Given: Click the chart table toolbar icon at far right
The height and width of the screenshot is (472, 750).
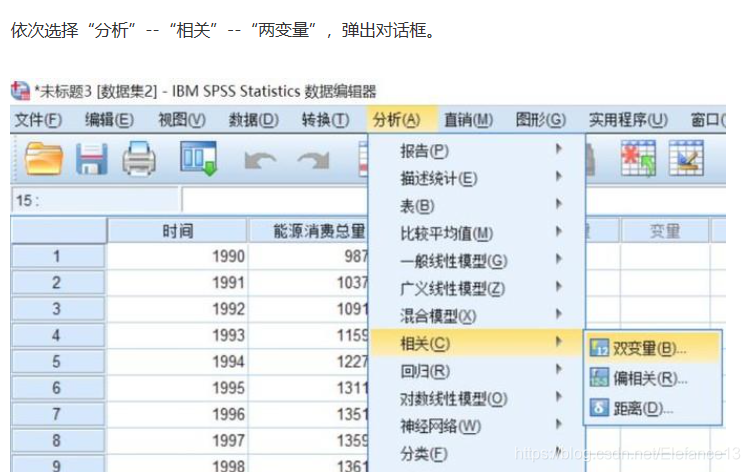Looking at the screenshot, I should [x=686, y=158].
